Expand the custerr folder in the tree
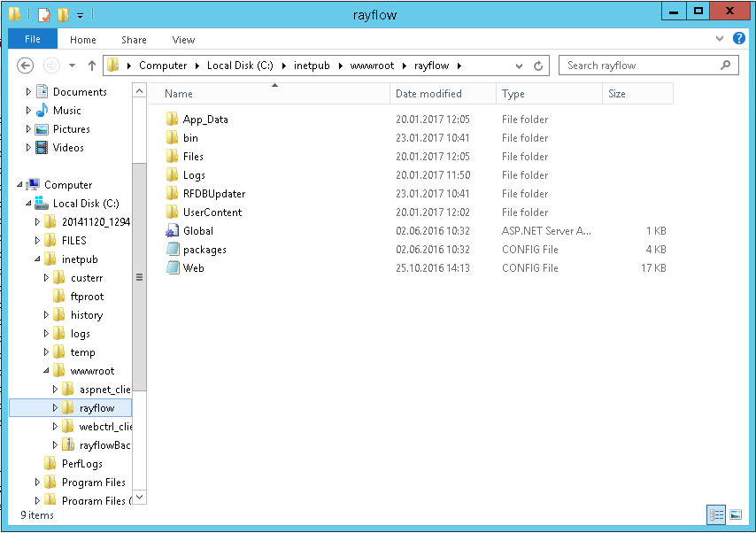This screenshot has height=533, width=756. [46, 277]
